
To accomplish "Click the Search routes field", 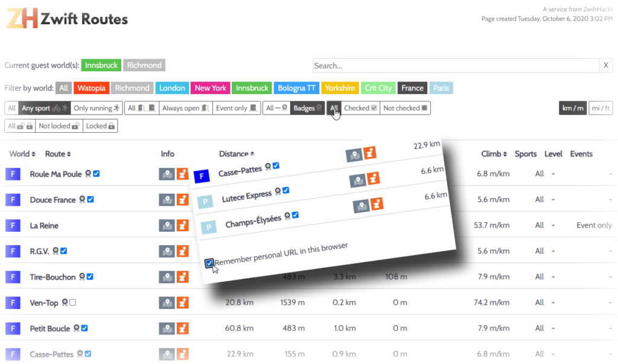I will tap(456, 65).
